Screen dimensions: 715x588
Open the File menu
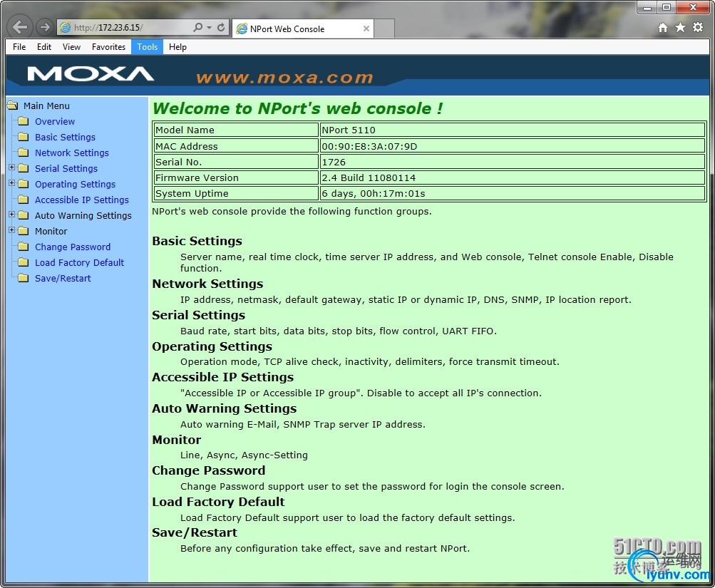tap(19, 47)
